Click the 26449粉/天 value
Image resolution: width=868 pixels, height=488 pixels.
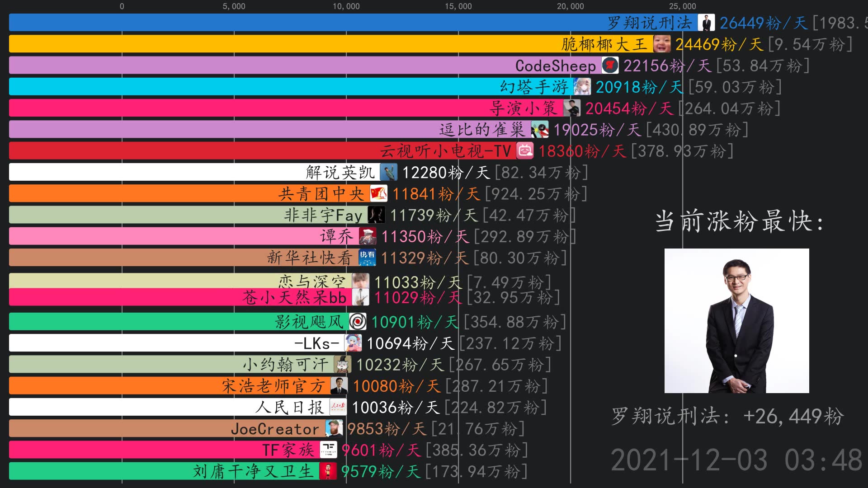click(x=764, y=23)
